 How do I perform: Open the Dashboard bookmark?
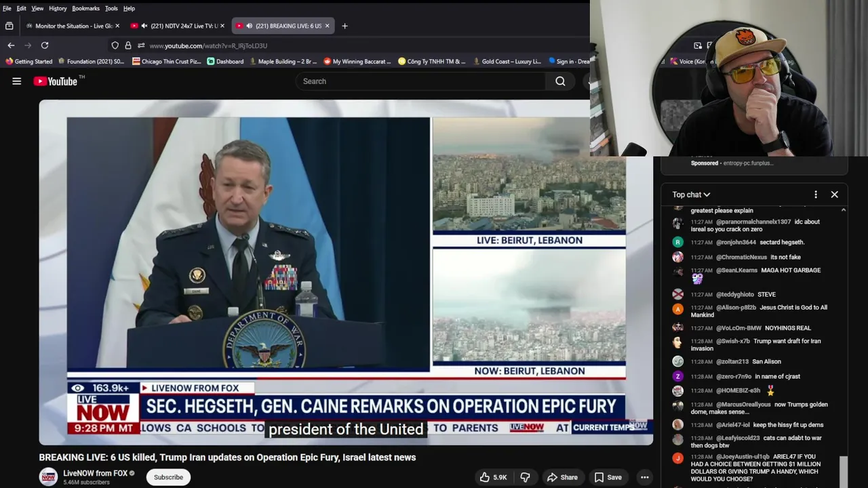pos(225,61)
